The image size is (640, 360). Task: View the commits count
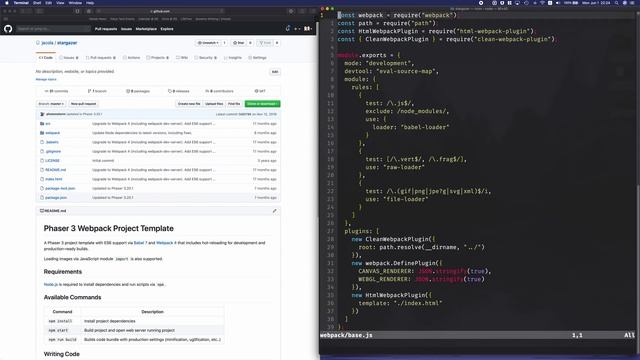click(x=56, y=91)
